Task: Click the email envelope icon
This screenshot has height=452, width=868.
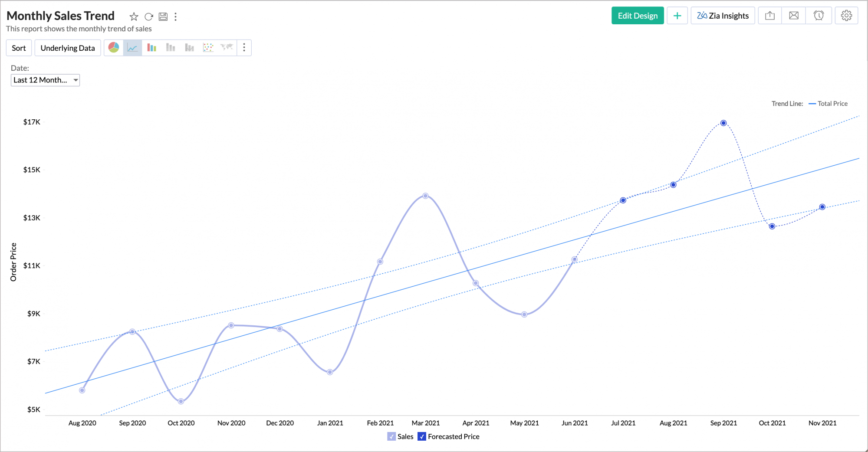Action: coord(793,16)
